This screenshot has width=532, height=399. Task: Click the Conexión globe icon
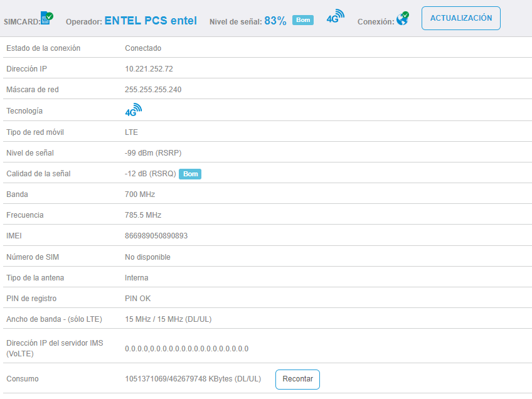point(402,19)
